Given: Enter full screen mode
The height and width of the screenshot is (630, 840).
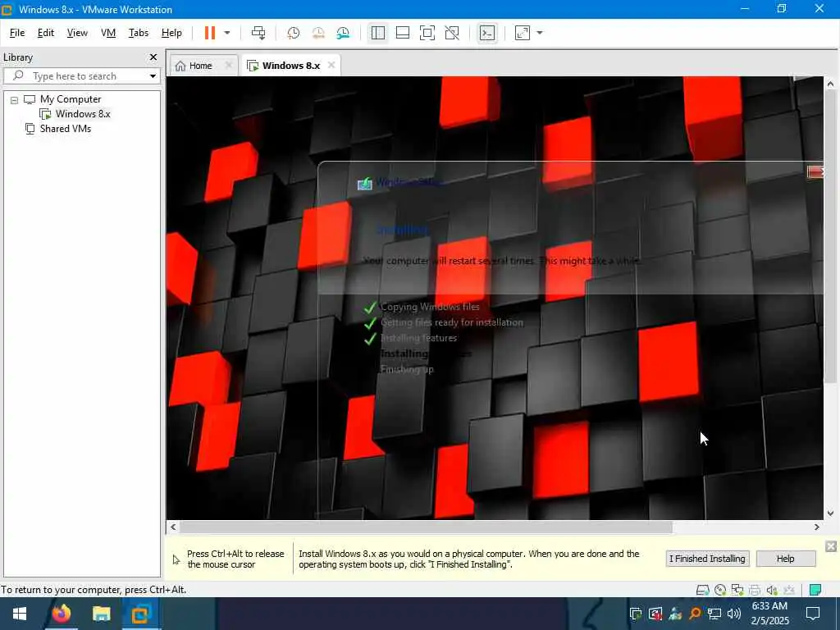Looking at the screenshot, I should click(427, 33).
